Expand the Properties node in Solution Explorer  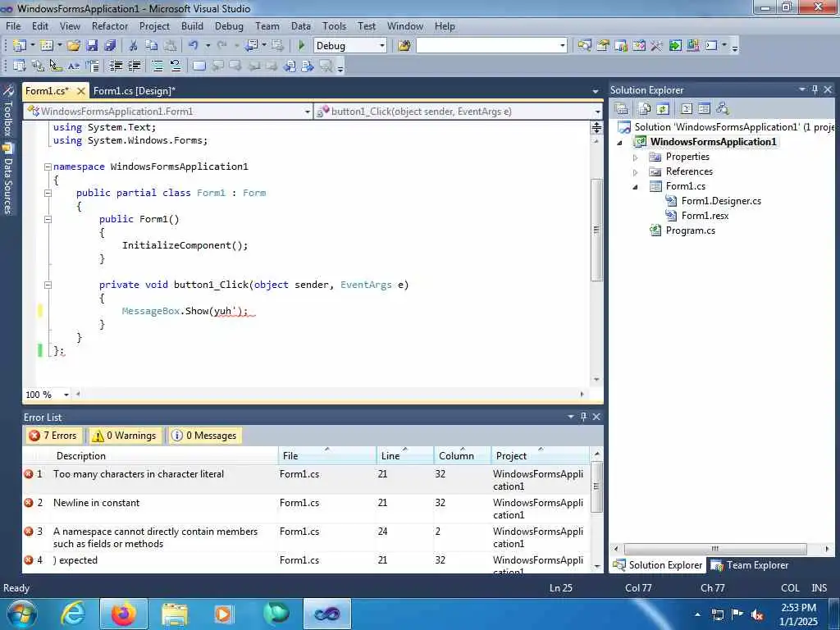[636, 157]
